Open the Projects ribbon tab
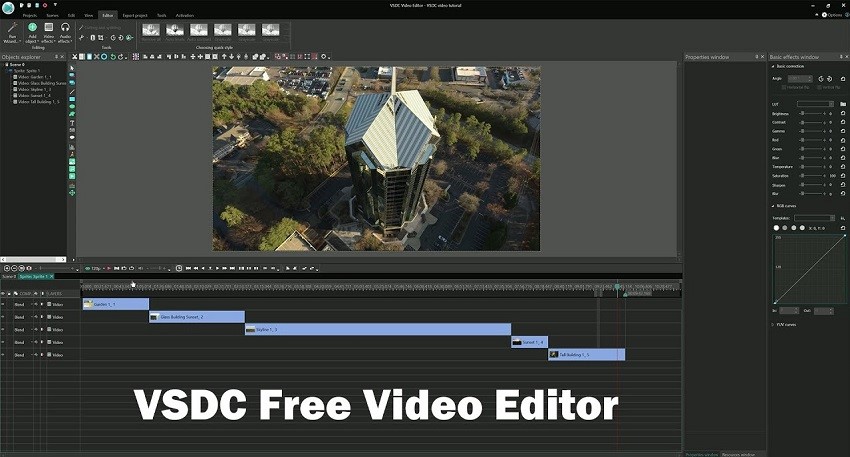Image resolution: width=850 pixels, height=457 pixels. coord(30,15)
